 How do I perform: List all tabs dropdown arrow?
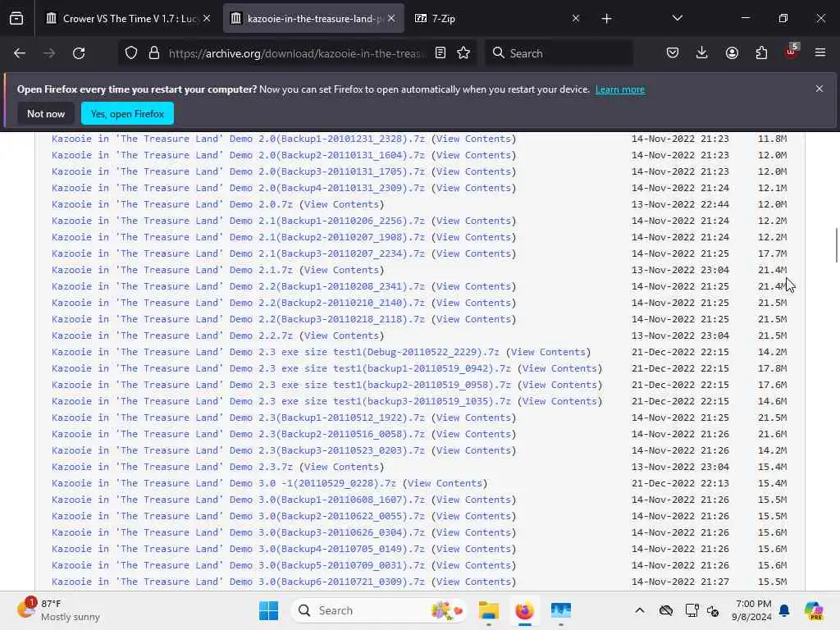coord(677,19)
